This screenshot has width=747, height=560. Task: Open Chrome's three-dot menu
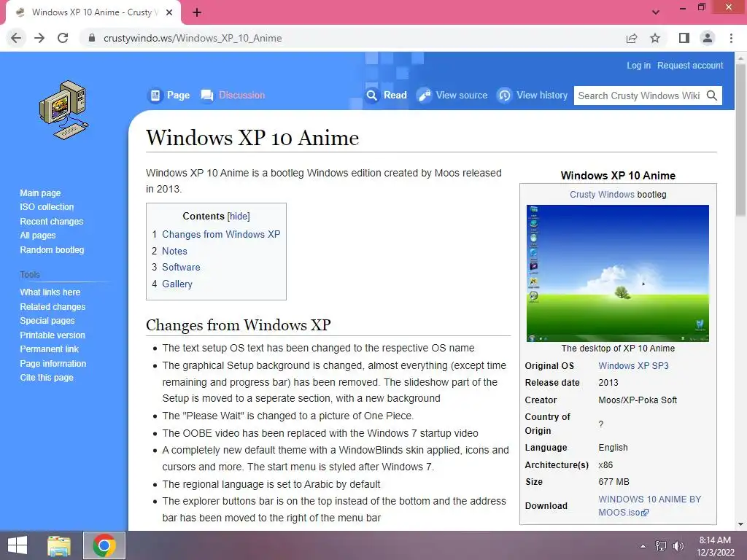[731, 38]
